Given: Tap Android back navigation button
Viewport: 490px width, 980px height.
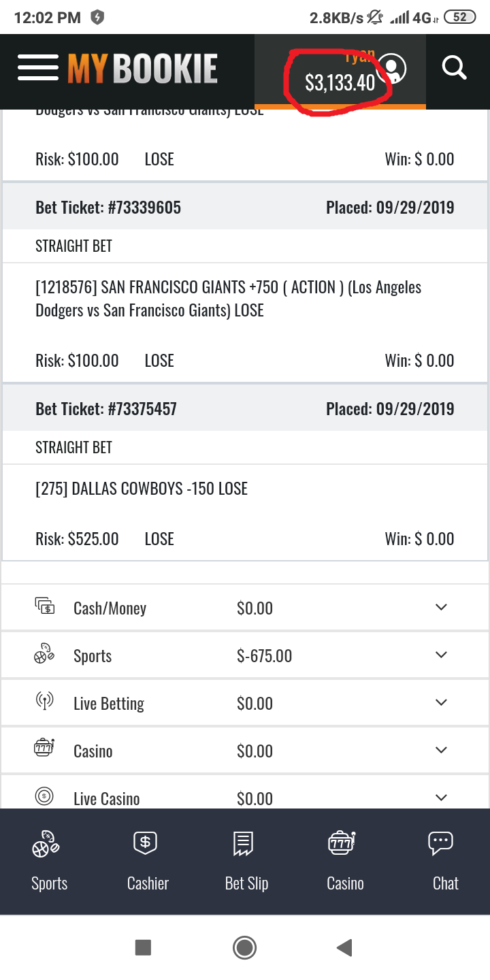Looking at the screenshot, I should click(x=344, y=947).
